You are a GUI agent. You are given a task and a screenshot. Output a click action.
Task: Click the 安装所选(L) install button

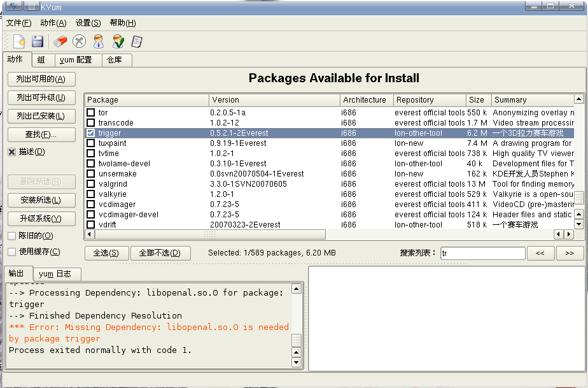coord(41,200)
